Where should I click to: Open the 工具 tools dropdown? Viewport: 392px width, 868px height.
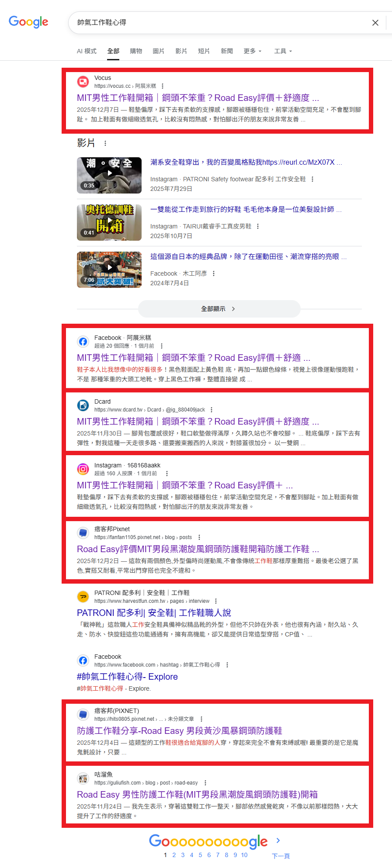click(283, 51)
